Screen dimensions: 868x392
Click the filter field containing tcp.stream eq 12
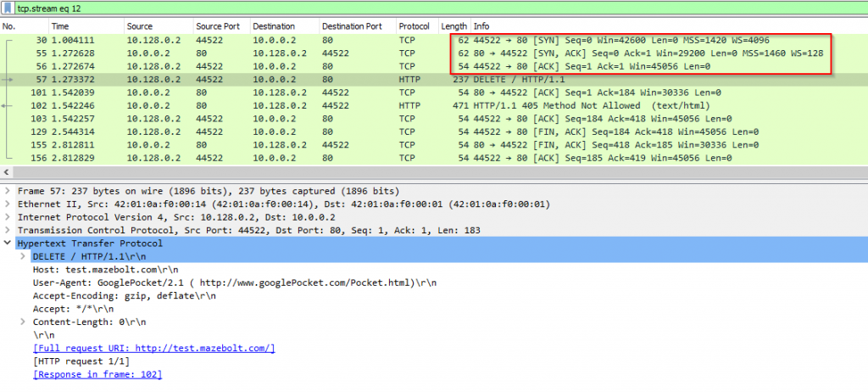(441, 8)
